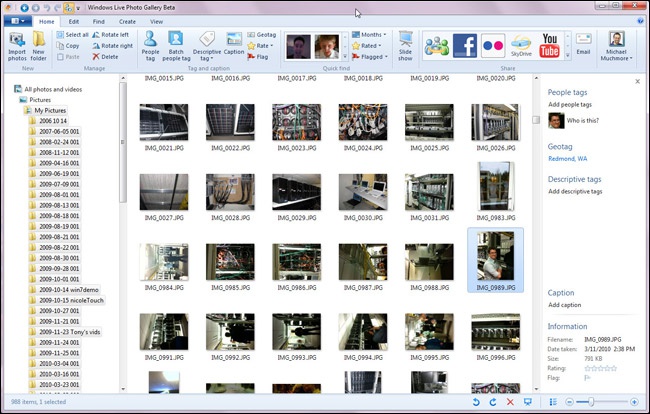Add a Caption using ribbon icon
This screenshot has width=650, height=414.
click(234, 44)
